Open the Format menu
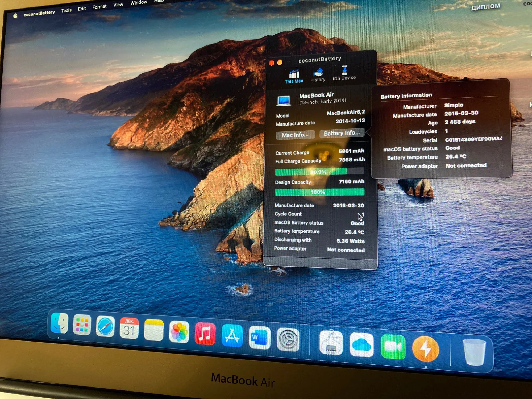Screen dimensions: 532x399 (99, 7)
